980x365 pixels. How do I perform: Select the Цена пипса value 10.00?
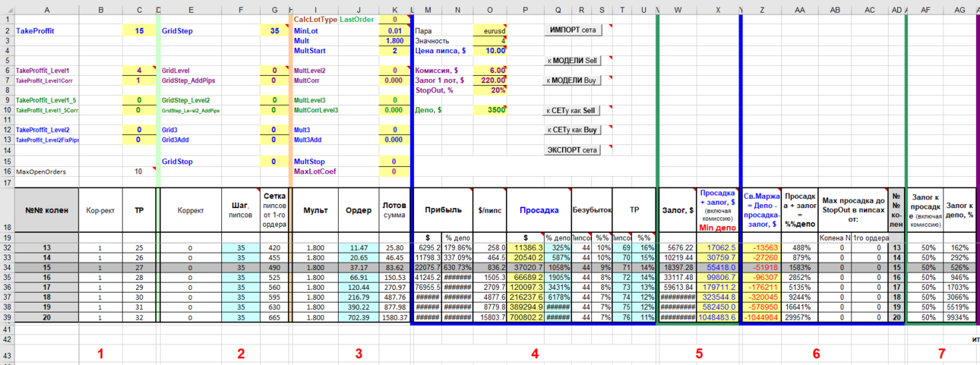(490, 51)
